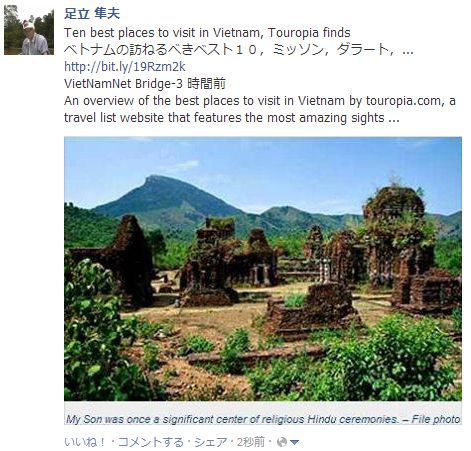The height and width of the screenshot is (451, 471).
Task: Click the 'My Son was once' photo caption
Action: point(263,419)
